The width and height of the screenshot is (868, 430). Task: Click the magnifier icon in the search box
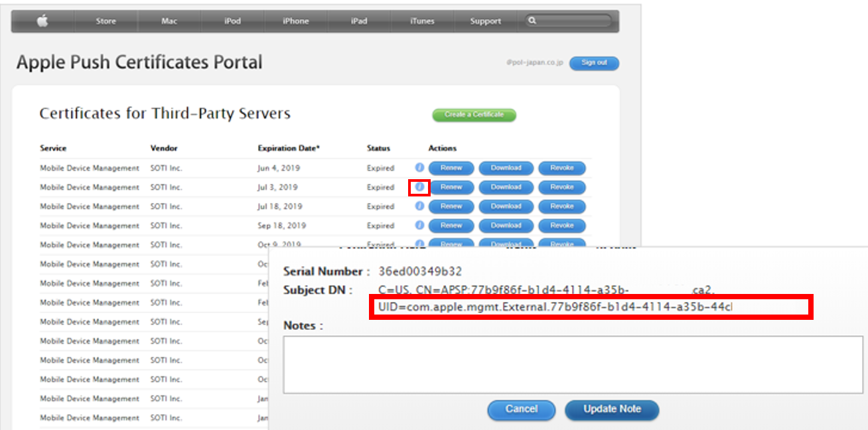[532, 21]
